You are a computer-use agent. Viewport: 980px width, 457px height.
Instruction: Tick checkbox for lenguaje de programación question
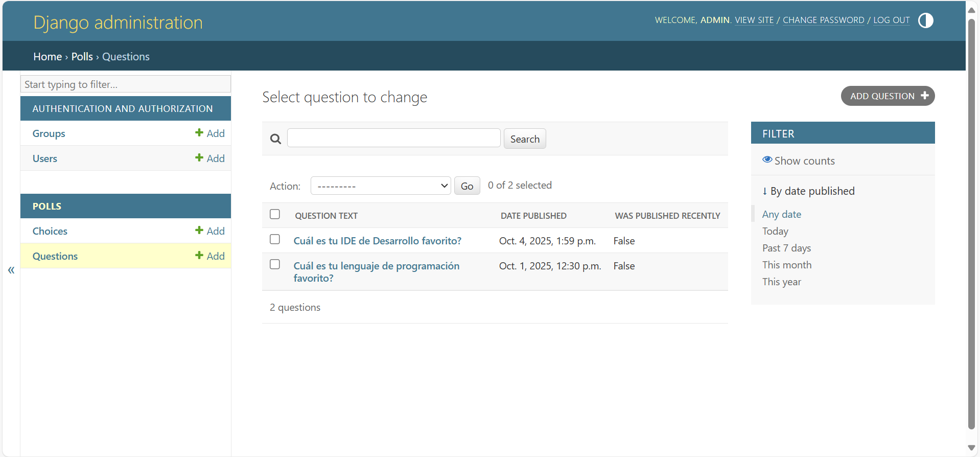(x=275, y=264)
